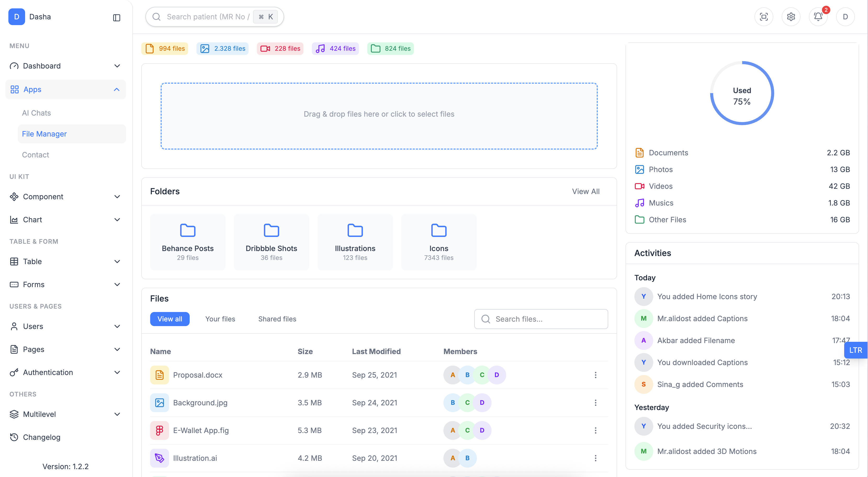The width and height of the screenshot is (868, 477).
Task: Open the Illustrations folder icon
Action: 355,230
